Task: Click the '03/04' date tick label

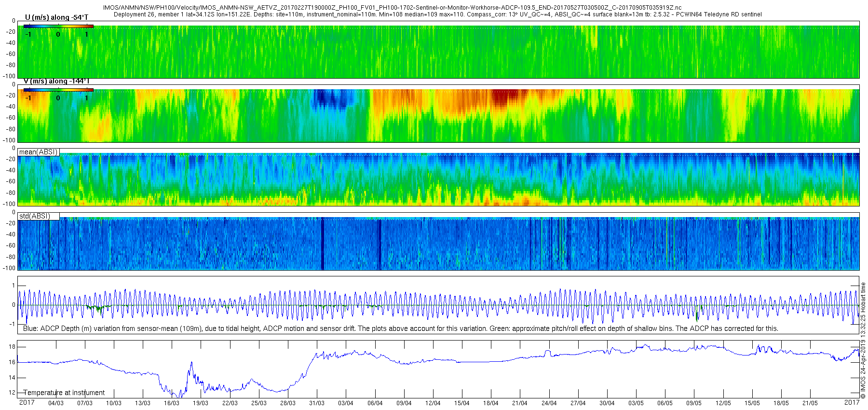Action: coord(346,403)
